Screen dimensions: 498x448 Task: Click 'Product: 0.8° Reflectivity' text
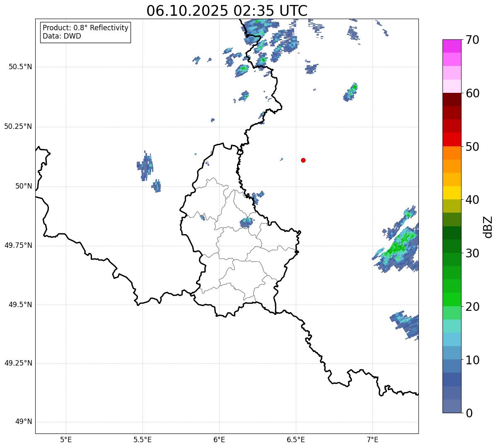point(86,28)
